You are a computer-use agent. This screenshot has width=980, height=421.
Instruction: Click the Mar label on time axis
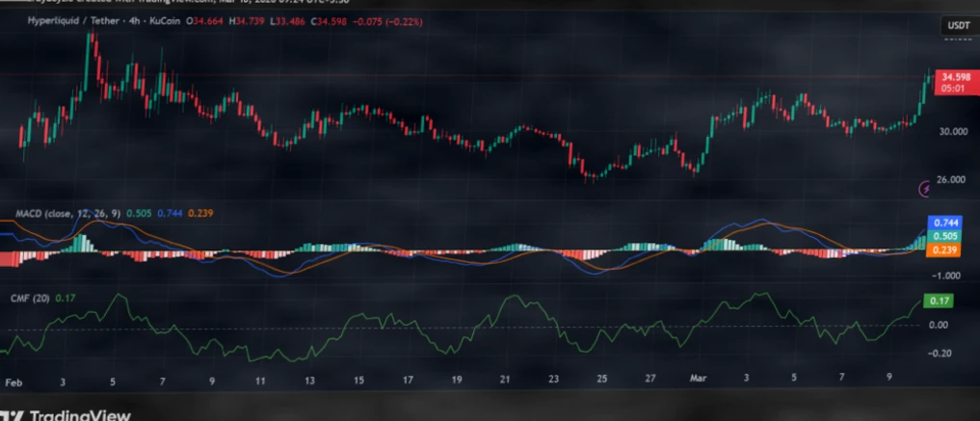pos(697,378)
